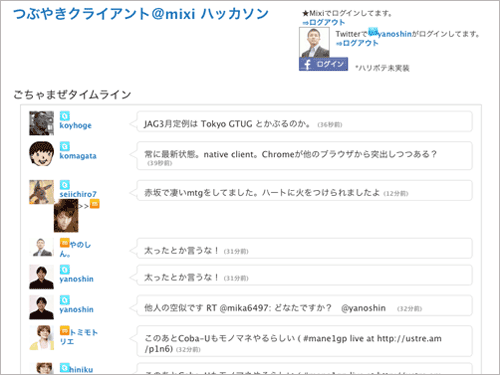Click the Twitter icon above koyhoge
Viewport: 500px width, 375px height.
pos(65,116)
